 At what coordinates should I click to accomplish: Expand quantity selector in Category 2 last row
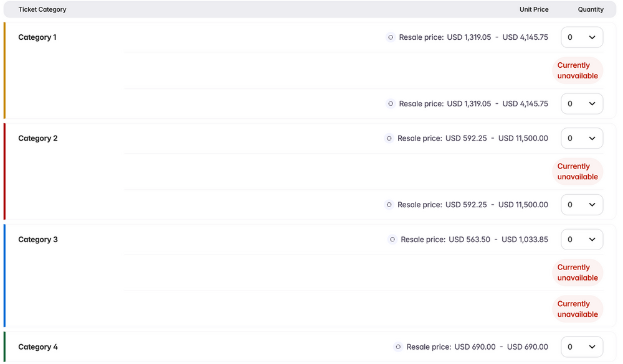pos(582,205)
